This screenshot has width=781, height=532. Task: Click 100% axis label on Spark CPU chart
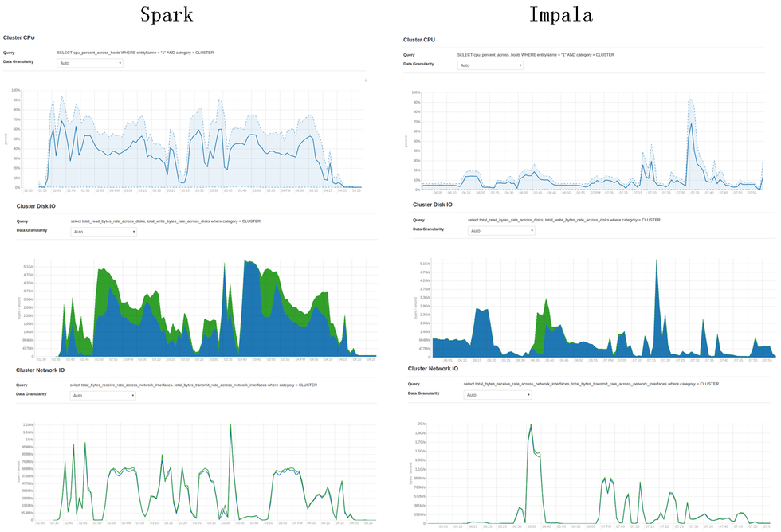[16, 91]
